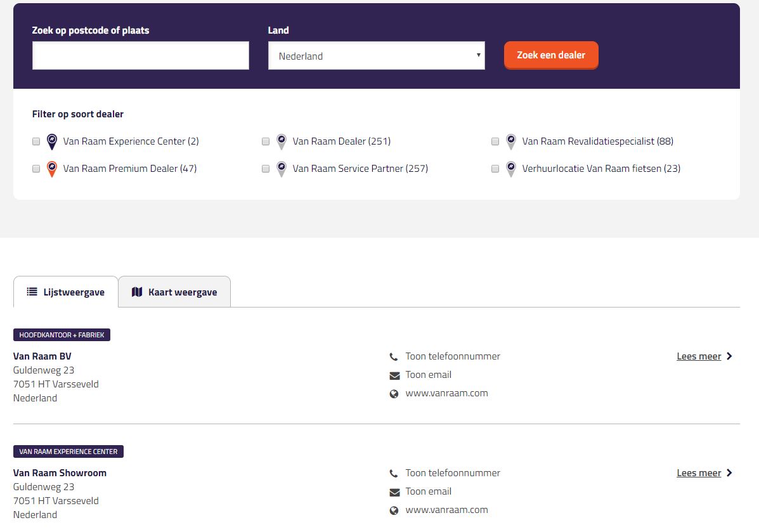
Task: Click the Verhuurlocatie pin icon
Action: [510, 169]
